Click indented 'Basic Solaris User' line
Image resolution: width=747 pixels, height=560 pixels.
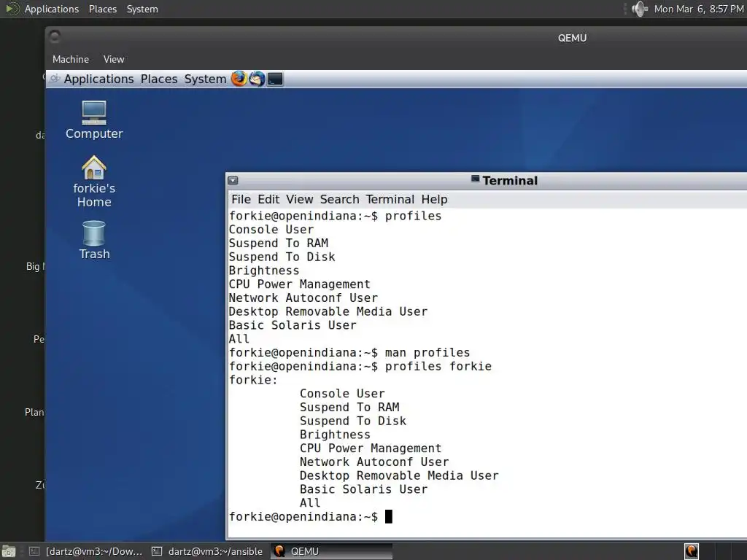(x=363, y=489)
